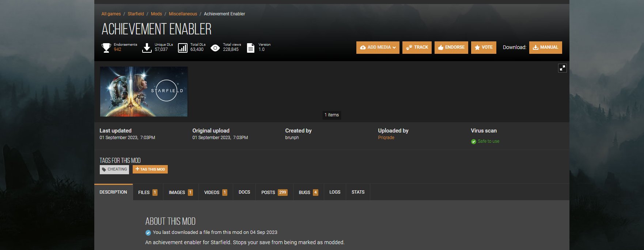Click the blue last-downloaded checkmark icon
Screen dimensions: 644x250
click(x=148, y=232)
